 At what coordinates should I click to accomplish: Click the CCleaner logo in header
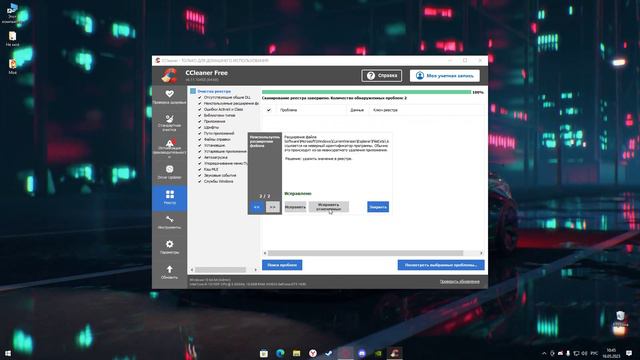pos(169,76)
